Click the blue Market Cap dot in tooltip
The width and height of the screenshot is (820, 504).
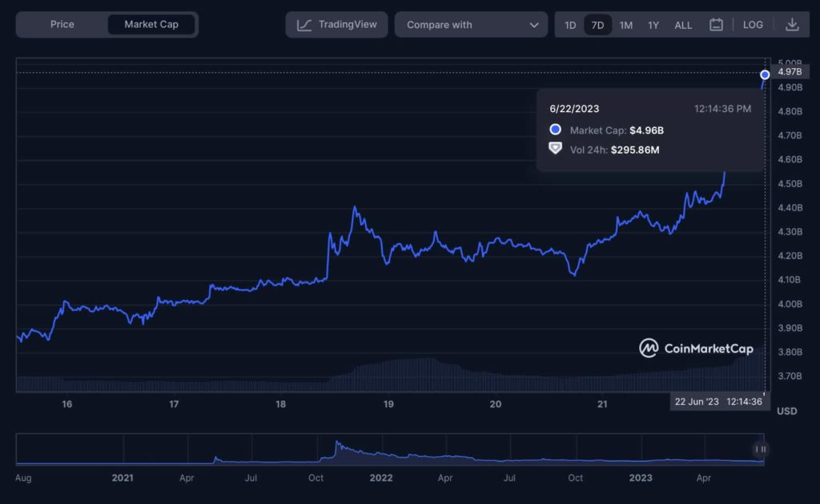tap(554, 130)
